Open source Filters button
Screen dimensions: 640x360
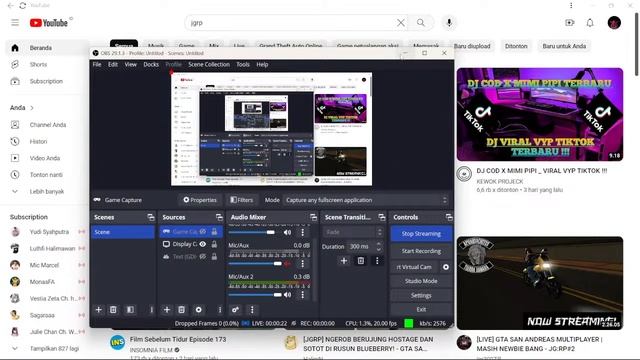coord(241,200)
